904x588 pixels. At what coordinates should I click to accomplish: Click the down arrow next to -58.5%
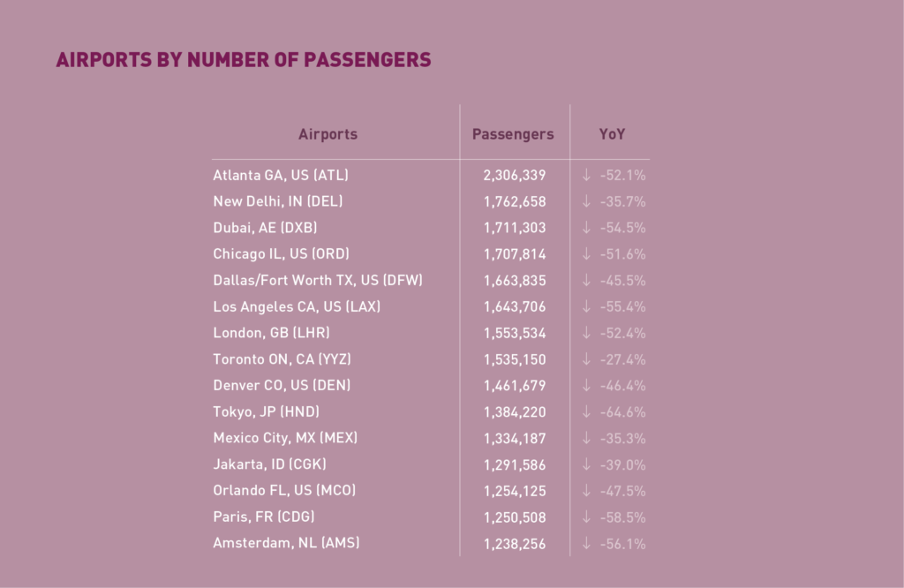585,517
